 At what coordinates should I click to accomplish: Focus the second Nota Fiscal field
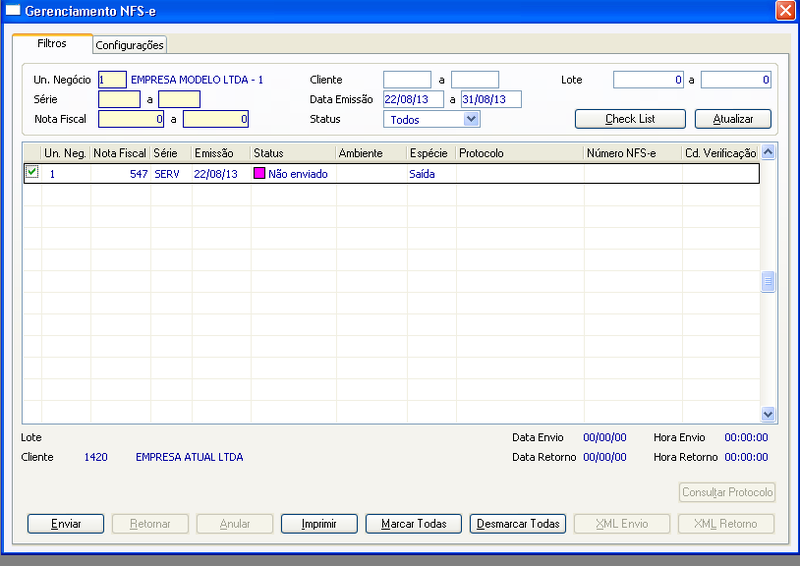(x=216, y=119)
